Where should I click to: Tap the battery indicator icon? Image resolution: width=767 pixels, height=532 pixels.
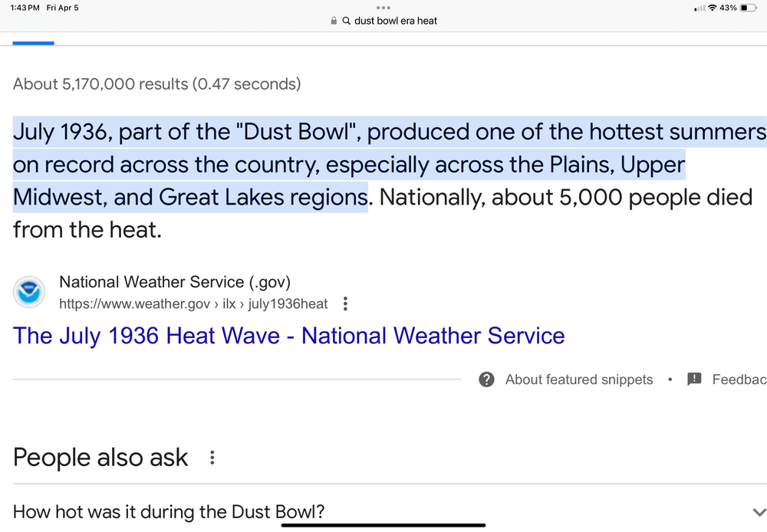pos(749,8)
